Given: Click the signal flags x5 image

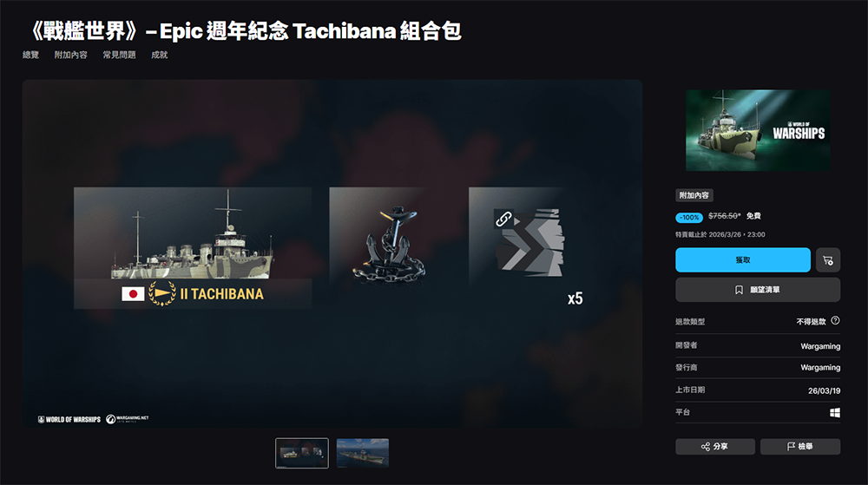Looking at the screenshot, I should click(x=529, y=247).
